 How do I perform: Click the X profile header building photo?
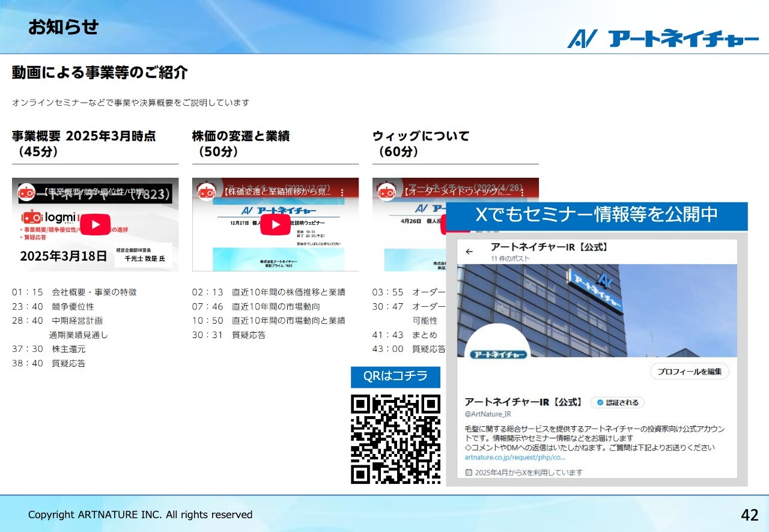597,310
